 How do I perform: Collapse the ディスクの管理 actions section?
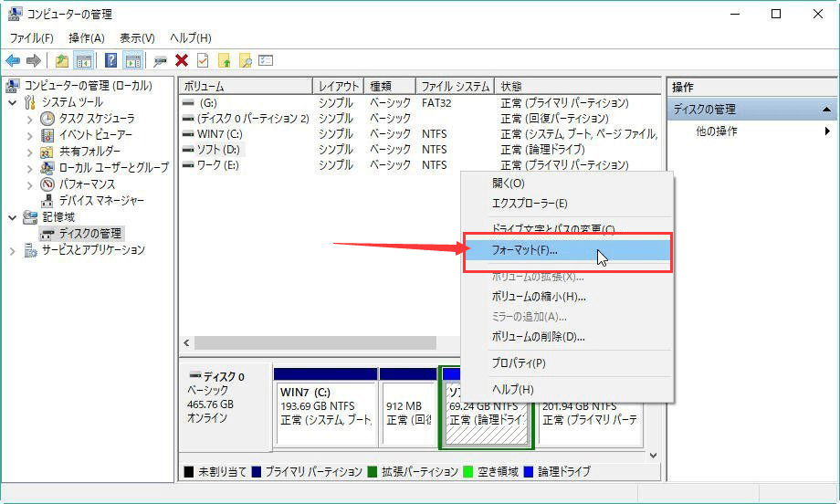tap(826, 110)
